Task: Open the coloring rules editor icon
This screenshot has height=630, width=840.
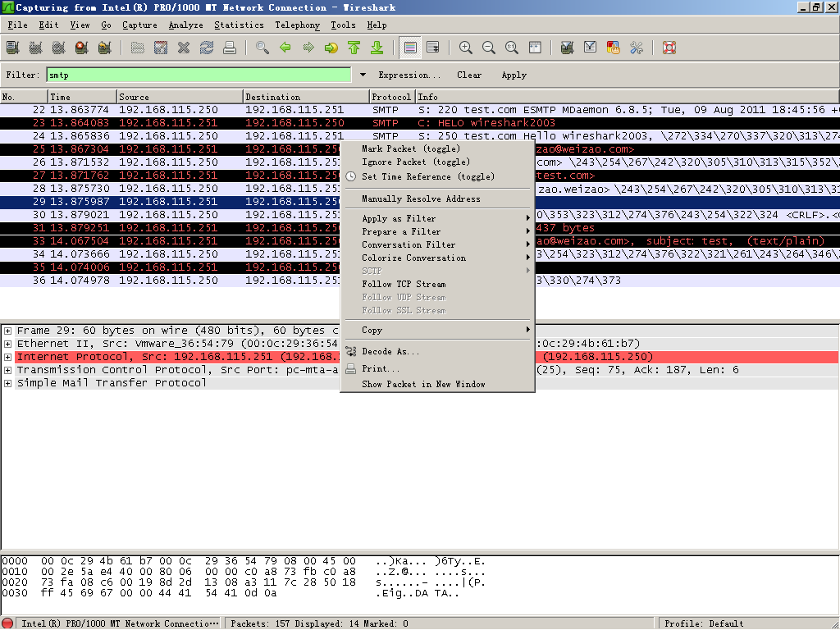Action: pyautogui.click(x=614, y=48)
